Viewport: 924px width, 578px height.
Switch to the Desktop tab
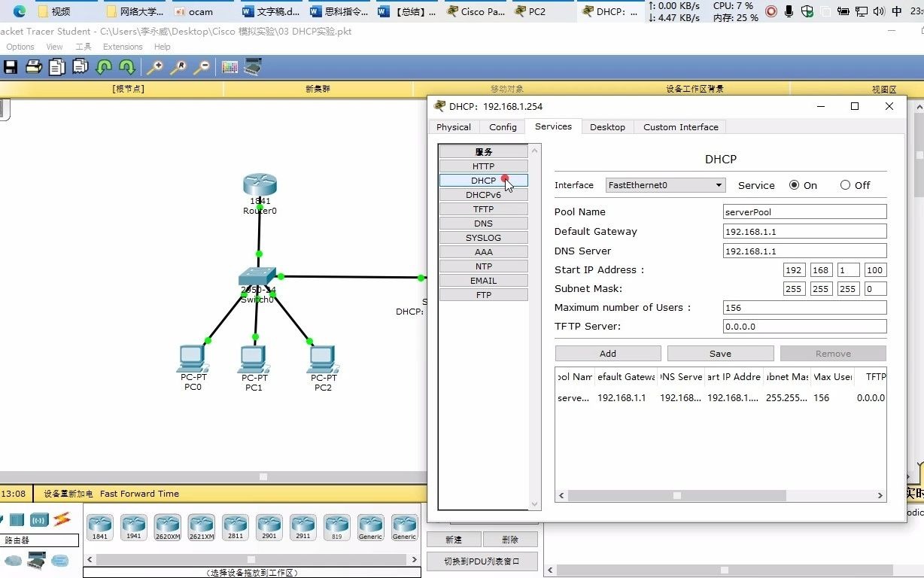pos(607,126)
